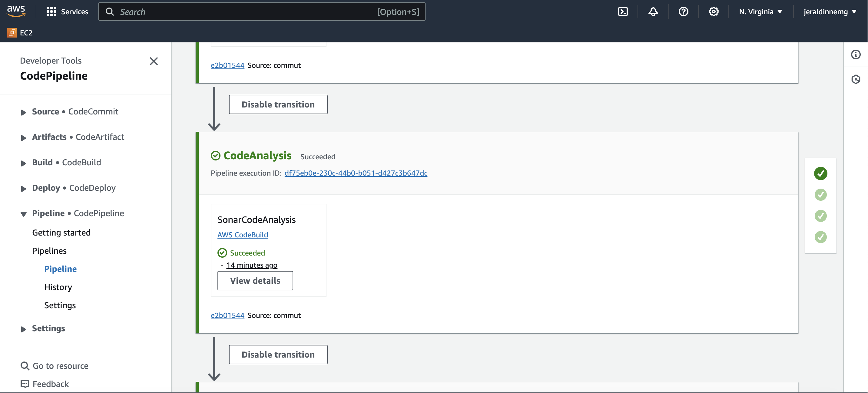Image resolution: width=868 pixels, height=393 pixels.
Task: Open the pipeline execution ID link
Action: click(356, 173)
